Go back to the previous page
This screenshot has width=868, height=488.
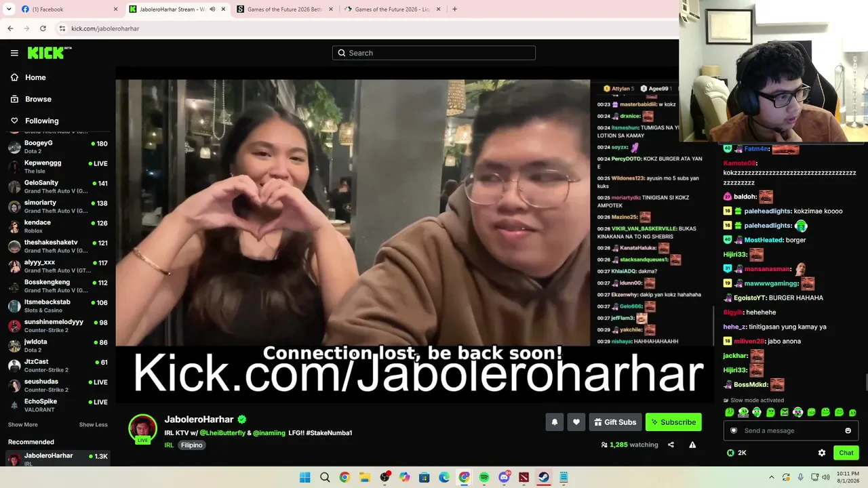pyautogui.click(x=10, y=28)
